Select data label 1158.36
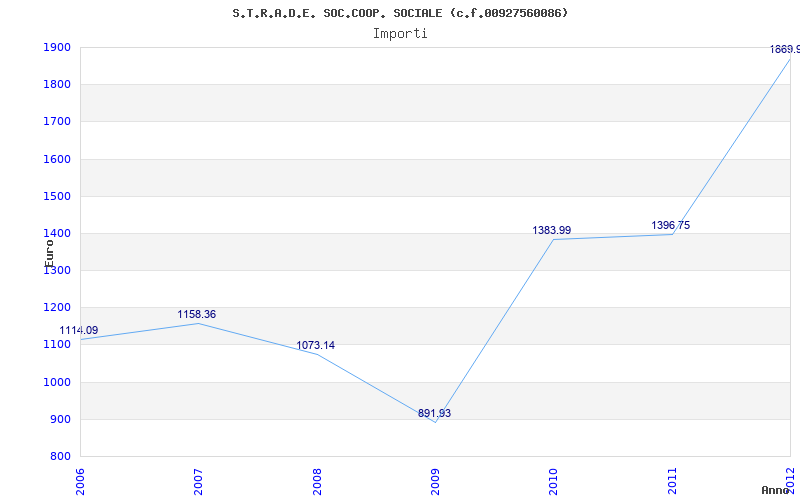800x500 pixels. pyautogui.click(x=196, y=315)
